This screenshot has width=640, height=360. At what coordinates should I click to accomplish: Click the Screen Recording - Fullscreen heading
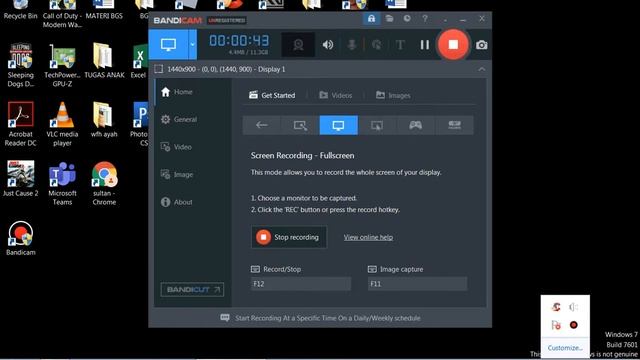point(302,156)
